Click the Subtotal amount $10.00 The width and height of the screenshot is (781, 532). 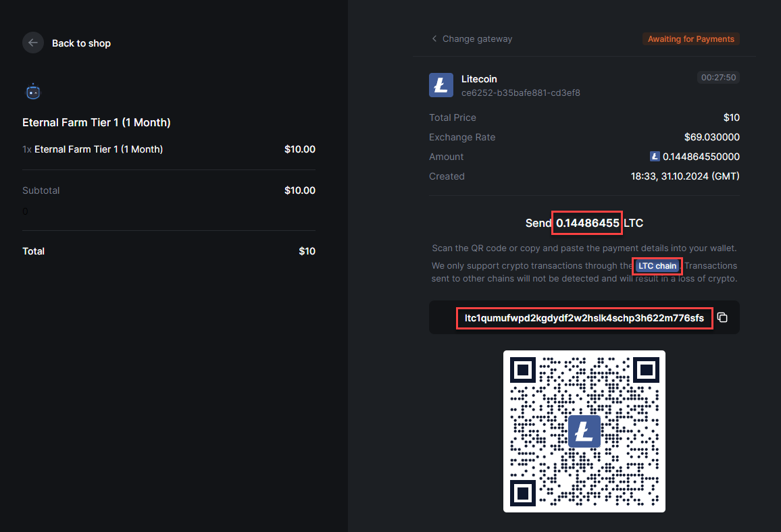pos(300,190)
